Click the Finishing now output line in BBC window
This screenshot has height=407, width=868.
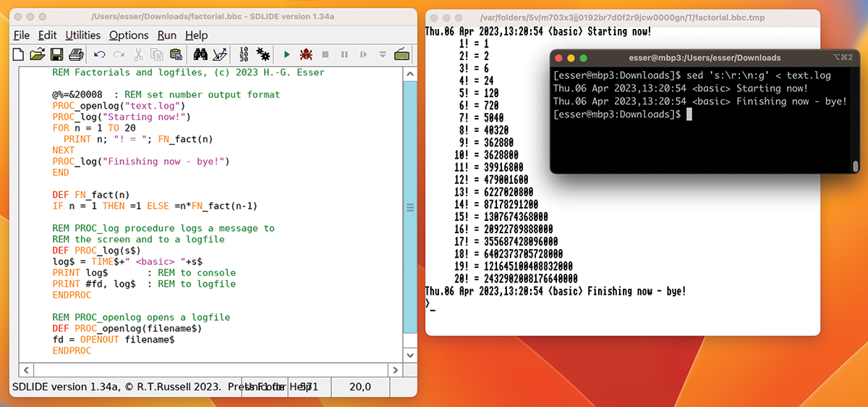pos(556,291)
